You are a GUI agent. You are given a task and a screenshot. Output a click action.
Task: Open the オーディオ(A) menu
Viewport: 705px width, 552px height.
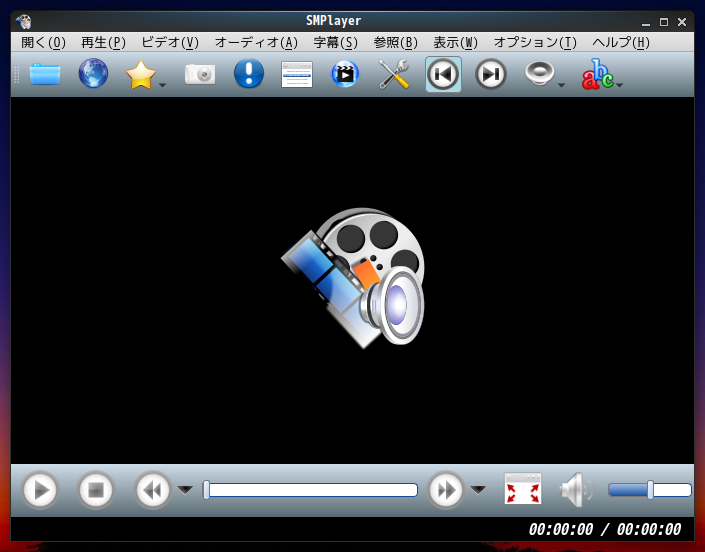(256, 43)
